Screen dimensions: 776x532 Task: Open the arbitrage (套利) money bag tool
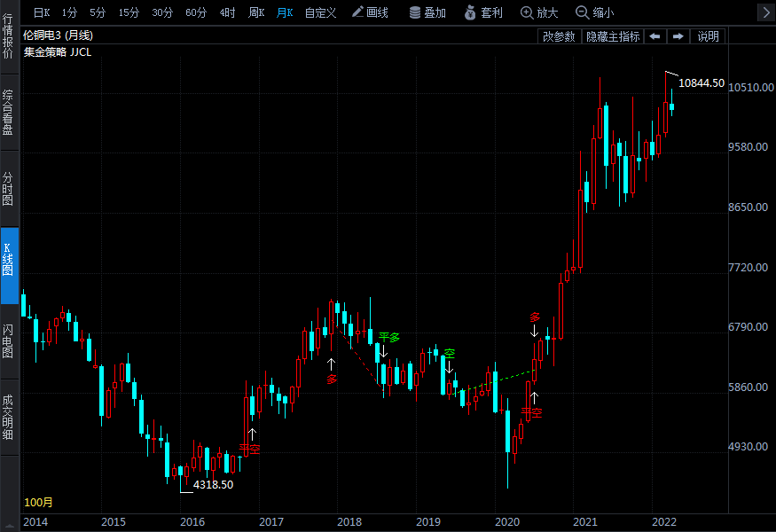[x=483, y=13]
